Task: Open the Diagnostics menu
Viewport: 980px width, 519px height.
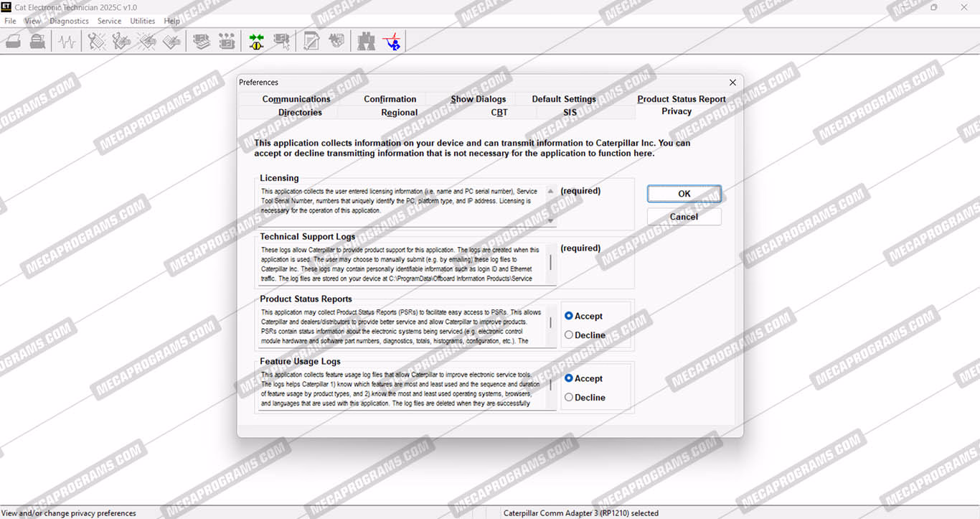Action: [x=69, y=21]
